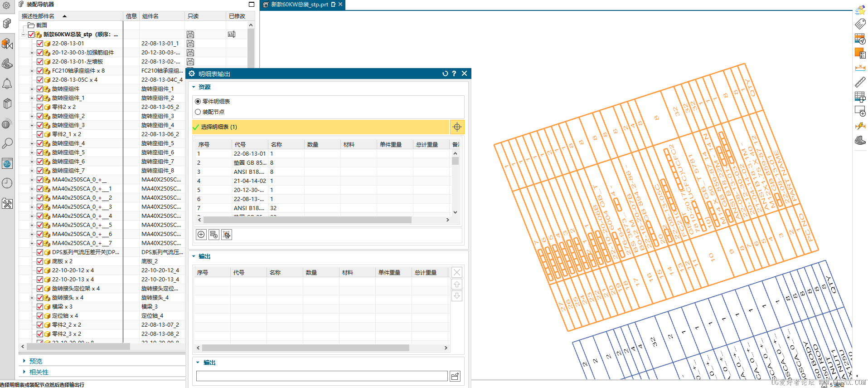Expand the MA40x250SCA_0_+__3 tree node
868x388 pixels.
click(x=32, y=207)
